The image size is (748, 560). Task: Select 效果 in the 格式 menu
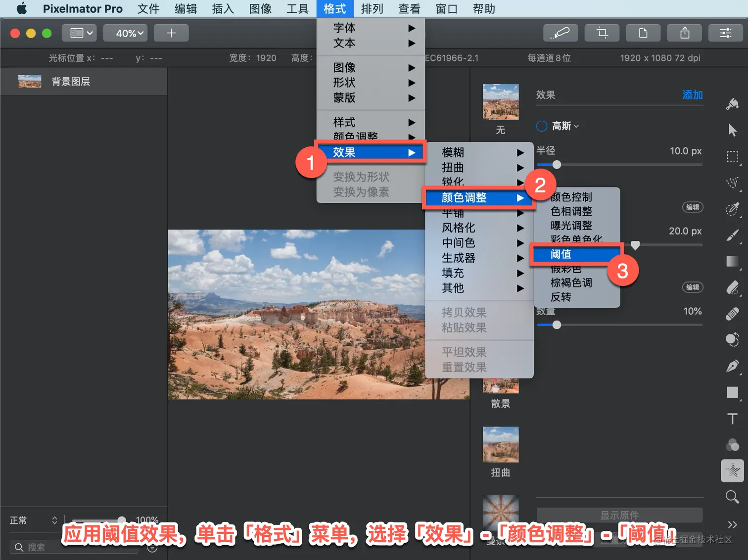point(371,152)
